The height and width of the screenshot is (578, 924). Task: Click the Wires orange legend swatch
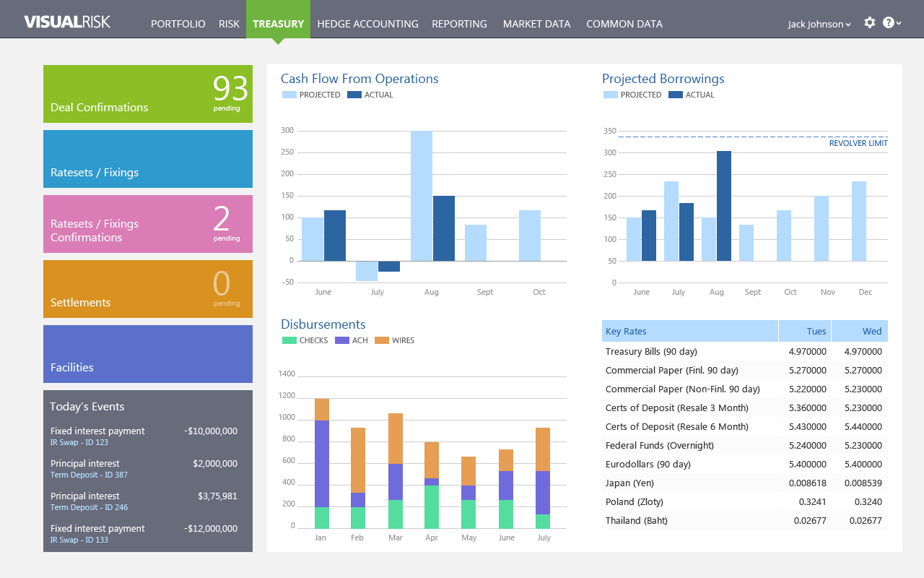[x=381, y=340]
